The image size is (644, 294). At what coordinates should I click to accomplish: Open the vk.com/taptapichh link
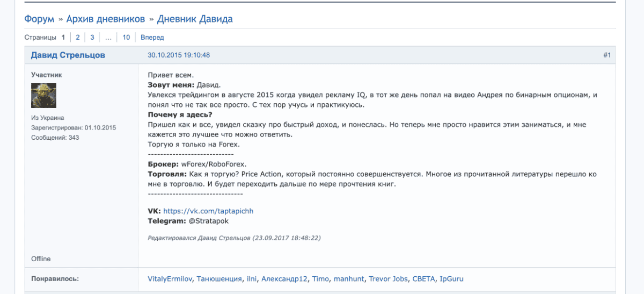point(208,211)
